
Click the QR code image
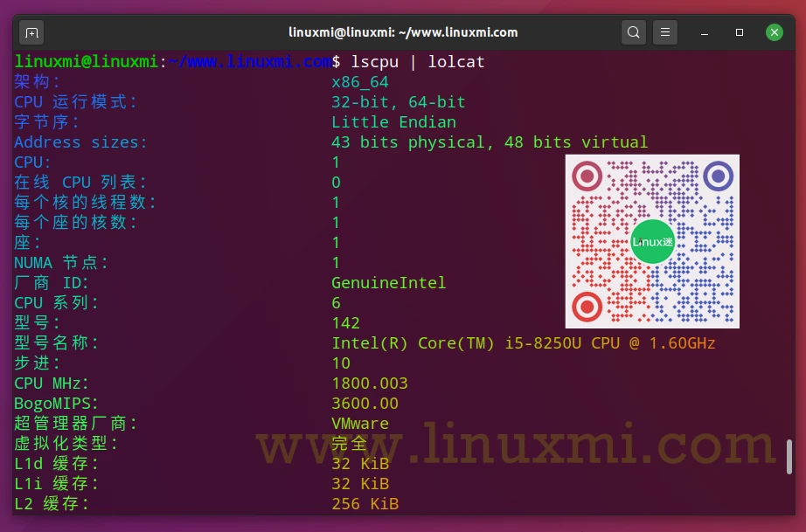click(652, 241)
